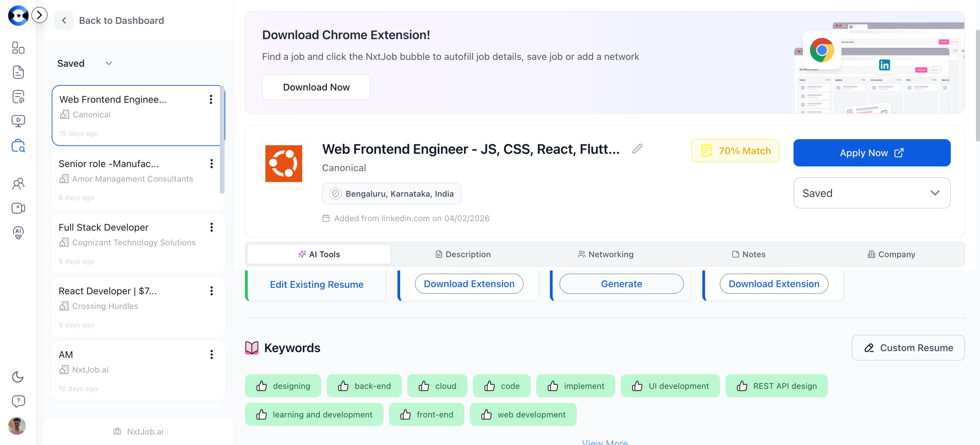Click the Apply Now button
Viewport: 980px width, 445px height.
point(871,153)
